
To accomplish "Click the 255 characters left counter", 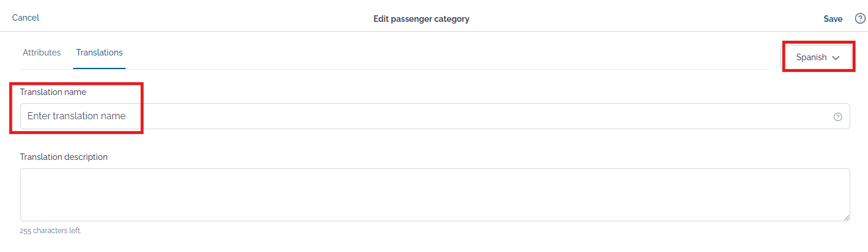I will [51, 231].
